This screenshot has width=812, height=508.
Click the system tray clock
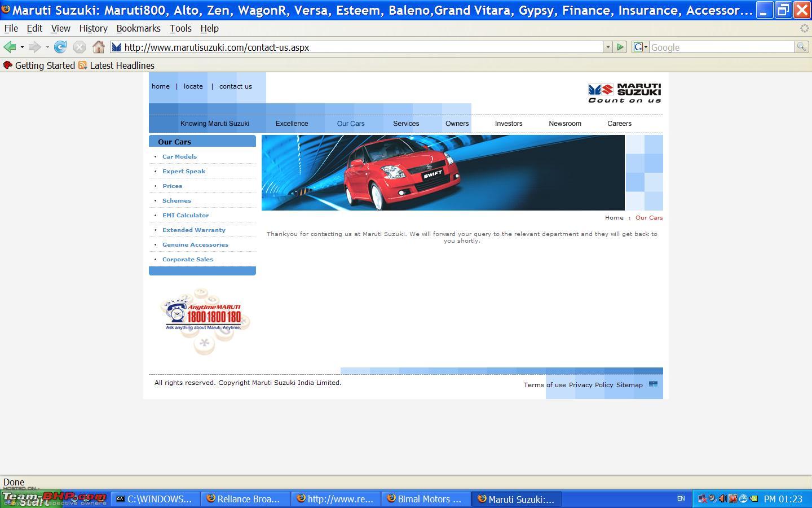tap(783, 499)
